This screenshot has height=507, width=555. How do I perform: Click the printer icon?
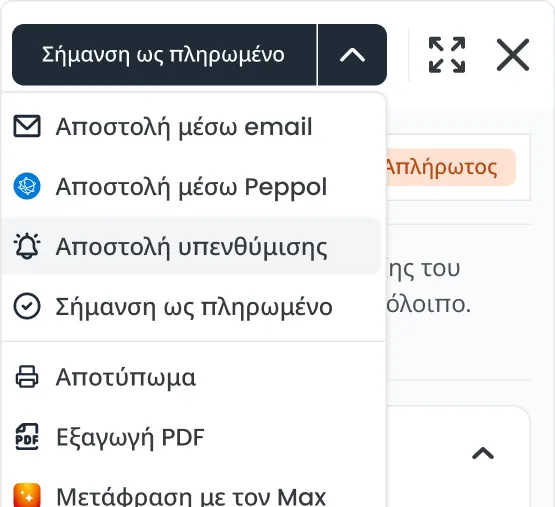[27, 377]
